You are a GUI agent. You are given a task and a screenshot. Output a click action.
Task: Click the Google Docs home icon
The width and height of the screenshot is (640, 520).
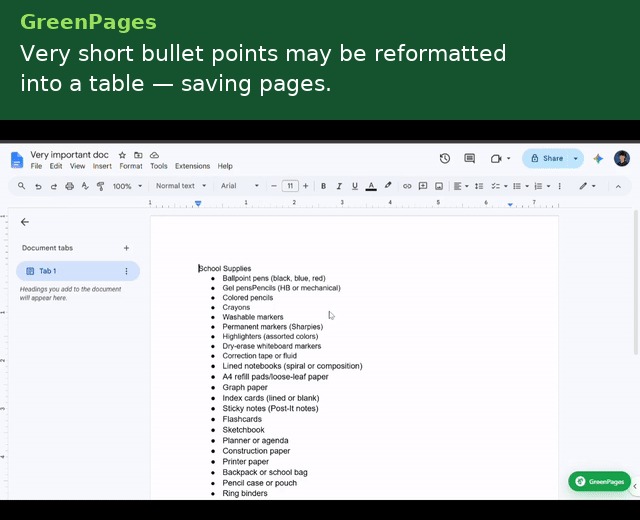17,160
